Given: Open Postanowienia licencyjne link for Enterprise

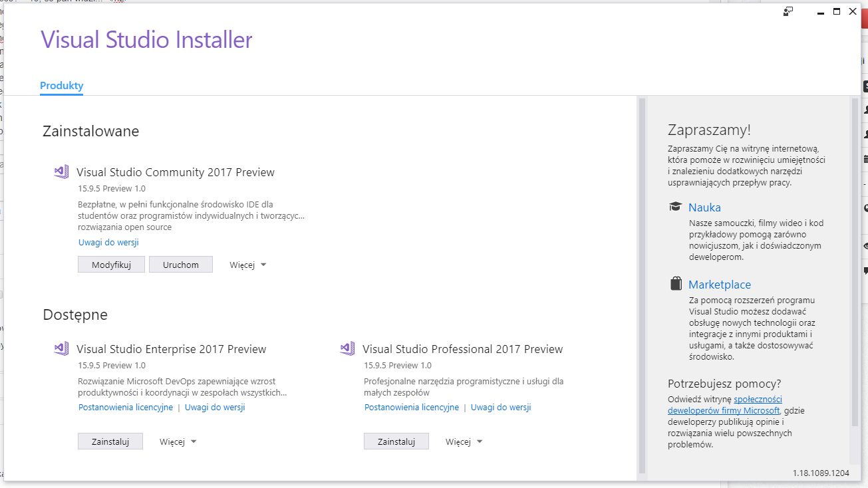Looking at the screenshot, I should pos(126,408).
